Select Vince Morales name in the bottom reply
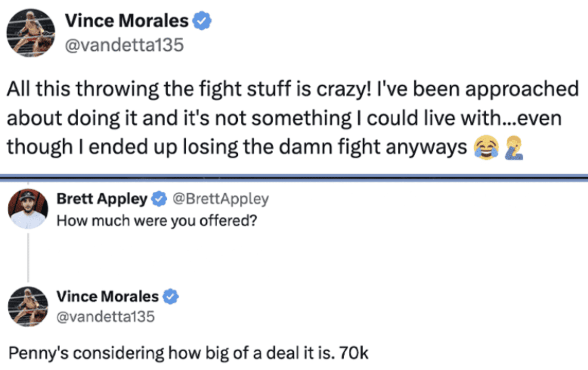 coord(107,297)
